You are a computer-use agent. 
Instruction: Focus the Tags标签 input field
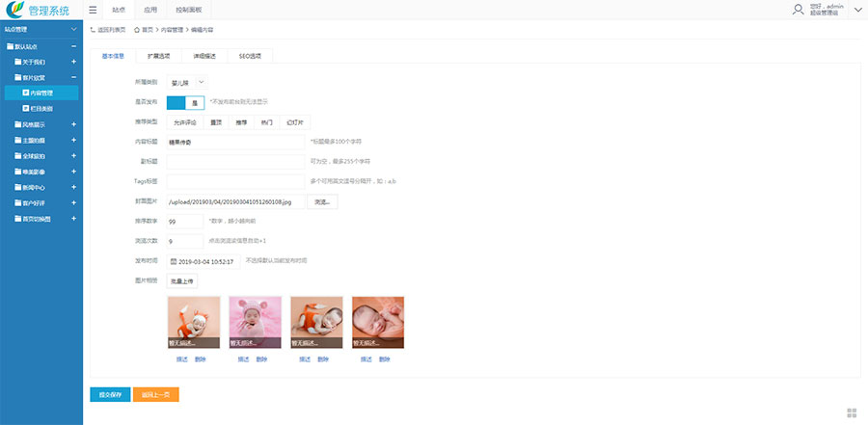coord(236,181)
